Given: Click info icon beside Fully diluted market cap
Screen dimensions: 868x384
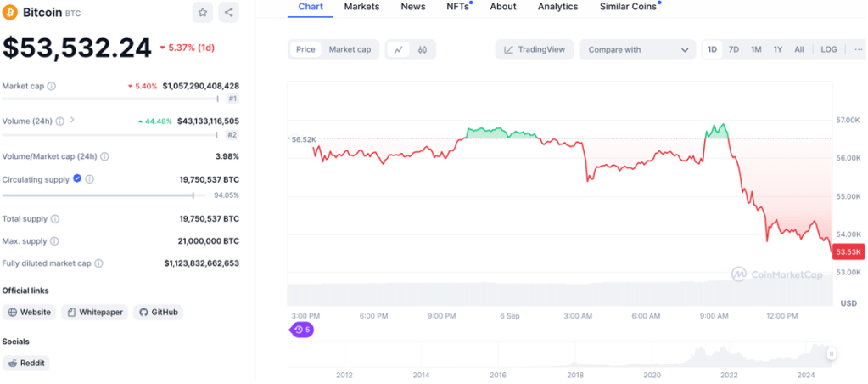Looking at the screenshot, I should pos(98,263).
